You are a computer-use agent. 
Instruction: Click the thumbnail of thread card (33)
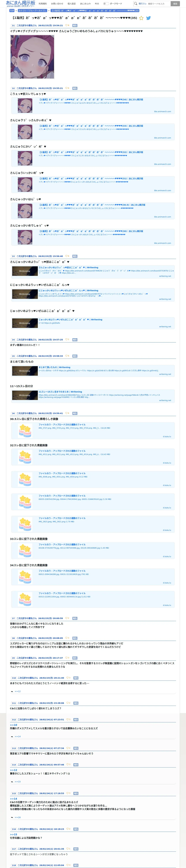point(25,132)
